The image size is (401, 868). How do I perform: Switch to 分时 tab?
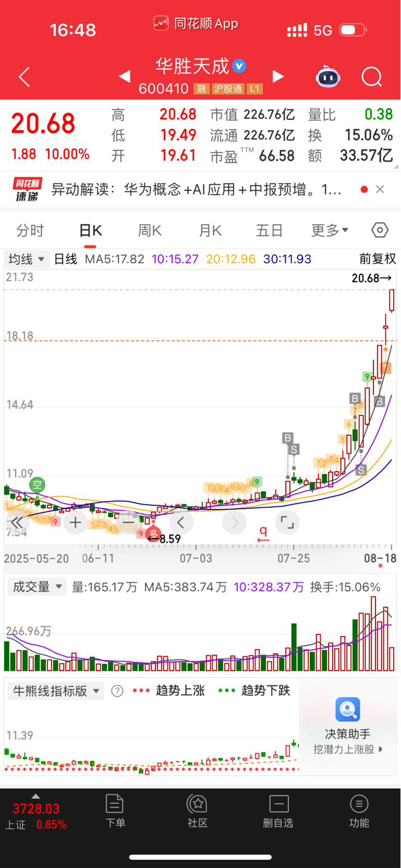[x=30, y=230]
